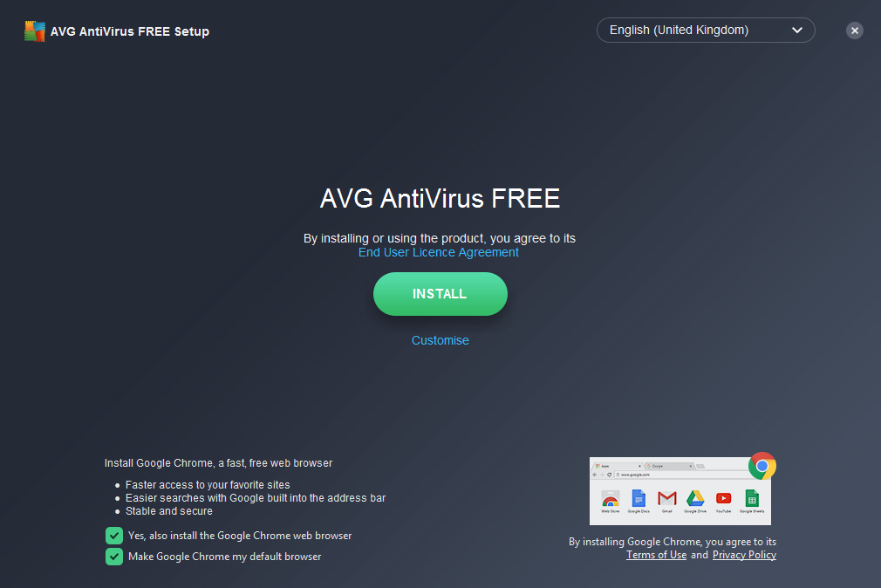
Task: Click the Gmail icon in the Chrome preview
Action: click(667, 499)
